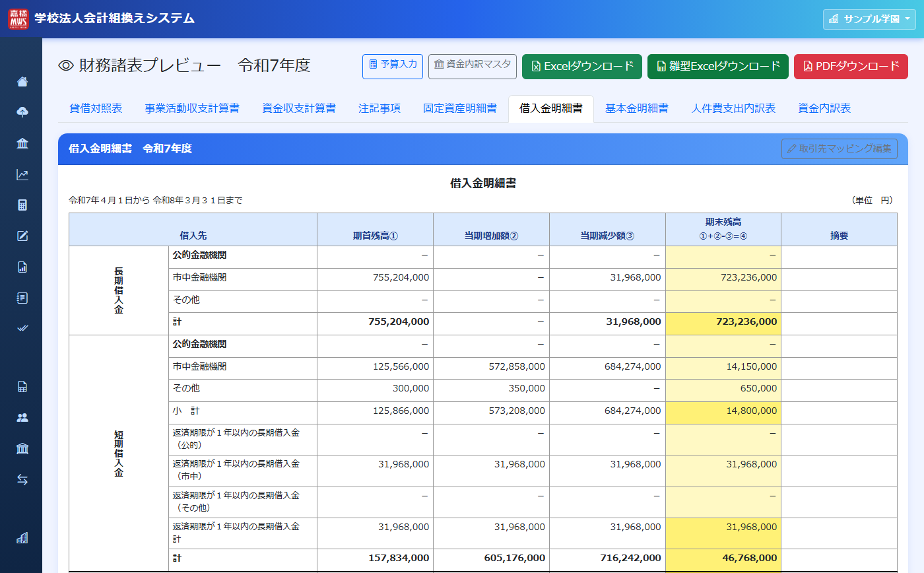The height and width of the screenshot is (573, 924).
Task: Click 返済期限が1年以内の長期借入金(公的) row label
Action: pyautogui.click(x=243, y=440)
